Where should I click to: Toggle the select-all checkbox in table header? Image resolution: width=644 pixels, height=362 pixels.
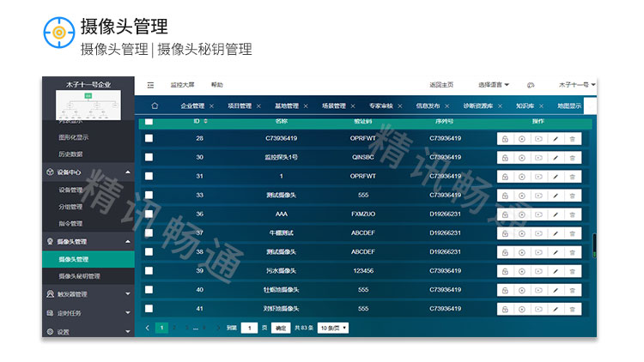click(x=149, y=122)
